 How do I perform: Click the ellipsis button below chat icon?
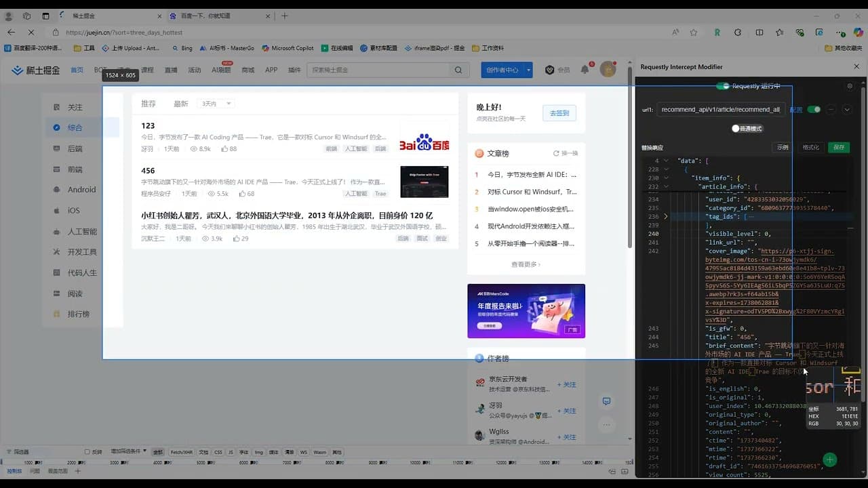[607, 425]
